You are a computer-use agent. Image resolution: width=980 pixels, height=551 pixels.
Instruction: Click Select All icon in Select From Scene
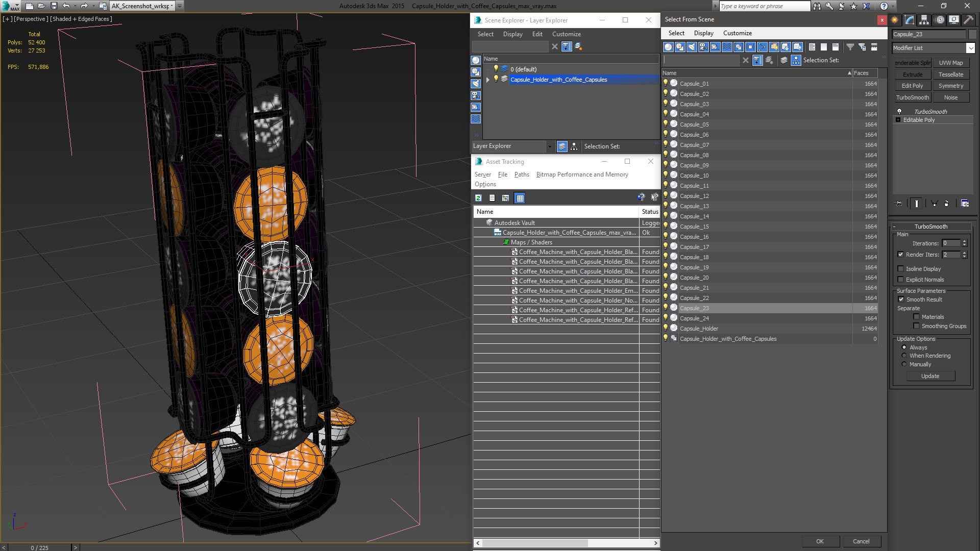[812, 47]
